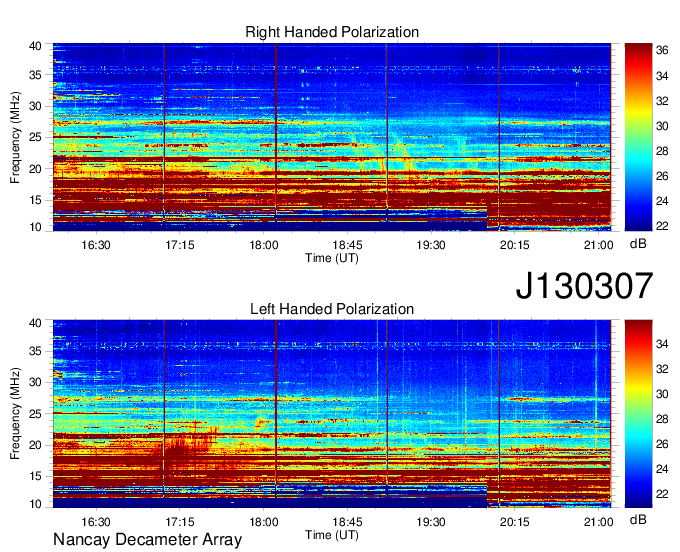680x552 pixels.
Task: Click the "10" frequency tick of Left Handed plot
Action: [36, 504]
